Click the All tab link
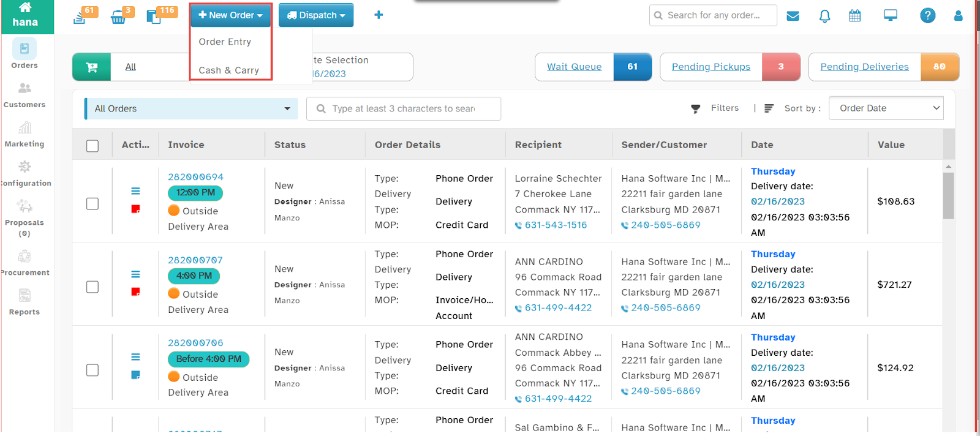980x436 pixels. tap(130, 67)
